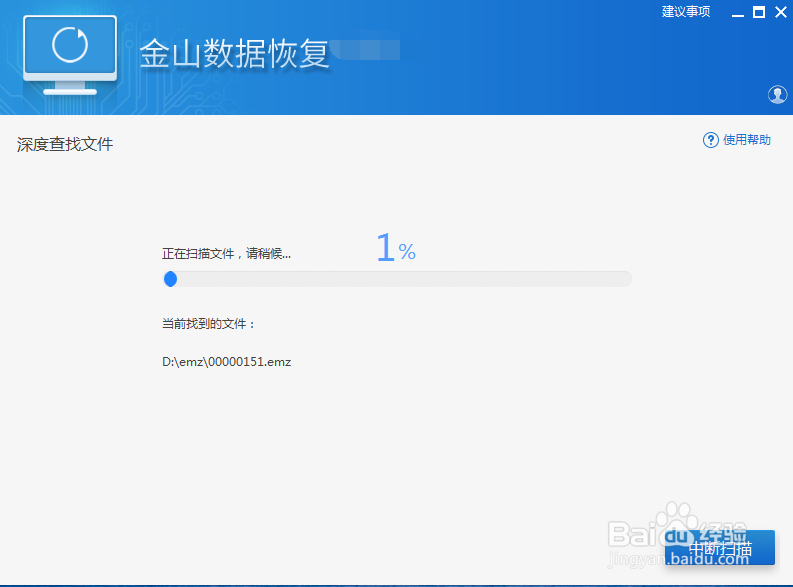Image resolution: width=793 pixels, height=587 pixels.
Task: Click the found file path D:\emz\00000151.emz
Action: point(227,362)
